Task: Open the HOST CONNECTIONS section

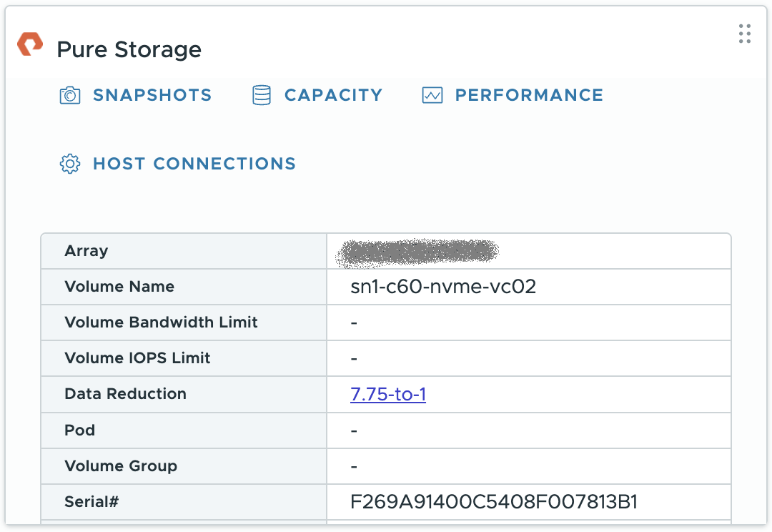Action: tap(194, 164)
